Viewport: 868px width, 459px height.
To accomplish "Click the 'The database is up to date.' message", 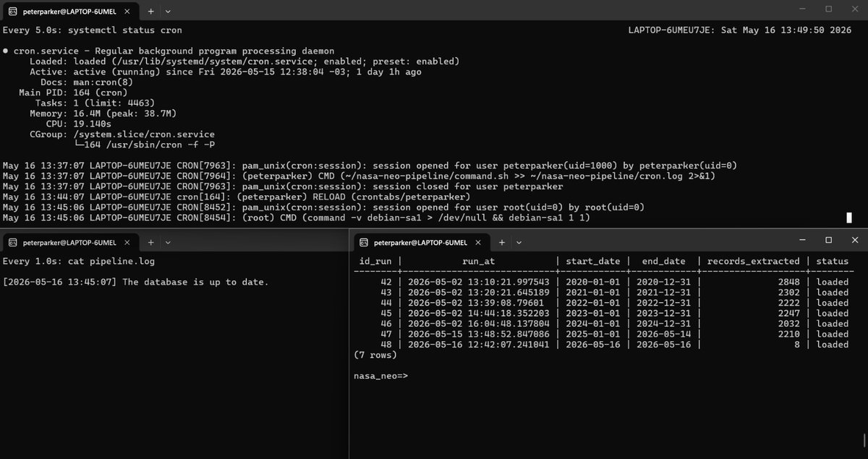I will point(195,282).
